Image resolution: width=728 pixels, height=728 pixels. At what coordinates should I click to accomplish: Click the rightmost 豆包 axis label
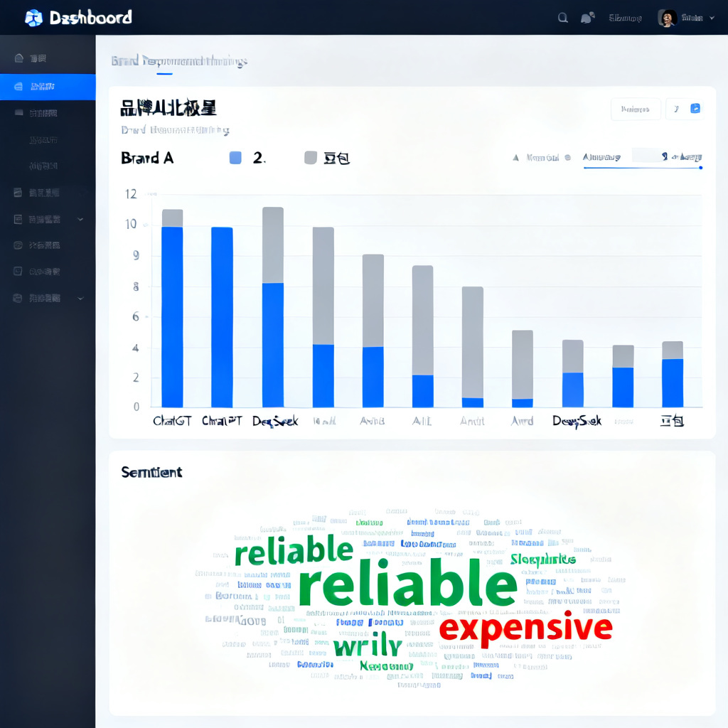pos(672,421)
